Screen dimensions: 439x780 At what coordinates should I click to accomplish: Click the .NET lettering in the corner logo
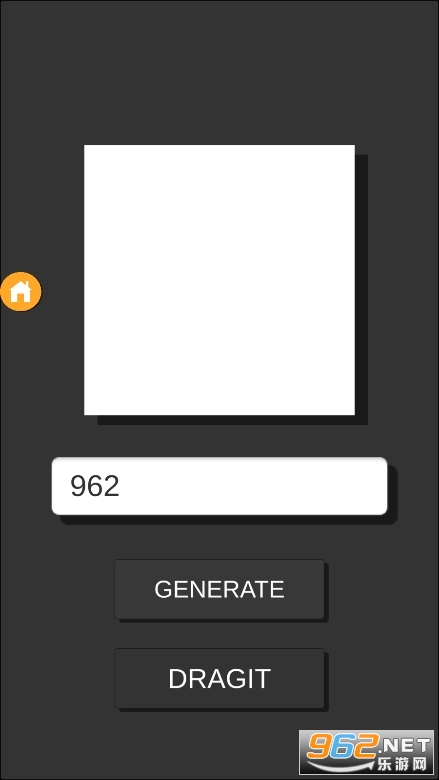click(x=405, y=745)
